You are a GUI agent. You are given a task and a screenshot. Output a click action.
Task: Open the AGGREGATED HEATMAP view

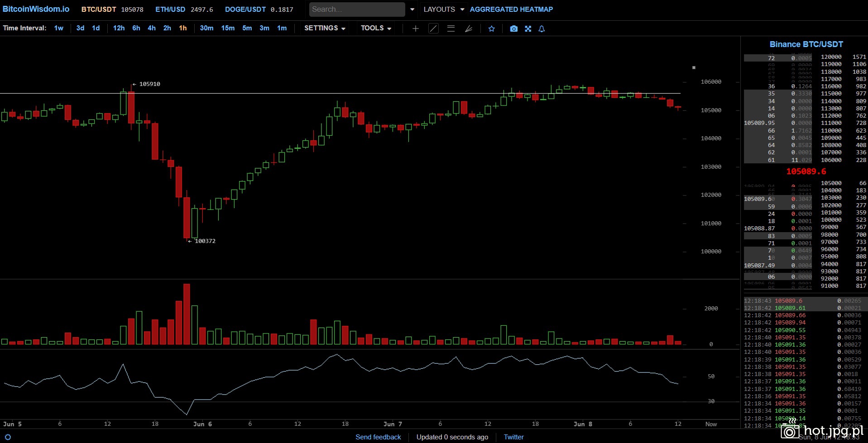click(x=511, y=10)
